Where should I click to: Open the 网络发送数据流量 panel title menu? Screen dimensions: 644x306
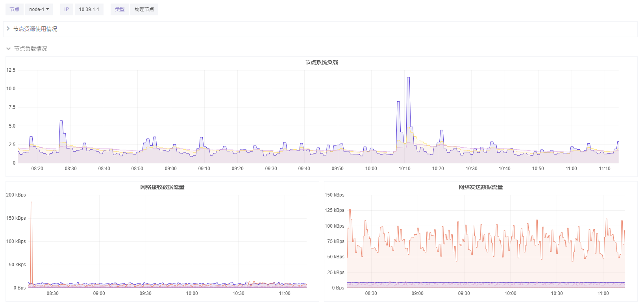click(x=480, y=187)
